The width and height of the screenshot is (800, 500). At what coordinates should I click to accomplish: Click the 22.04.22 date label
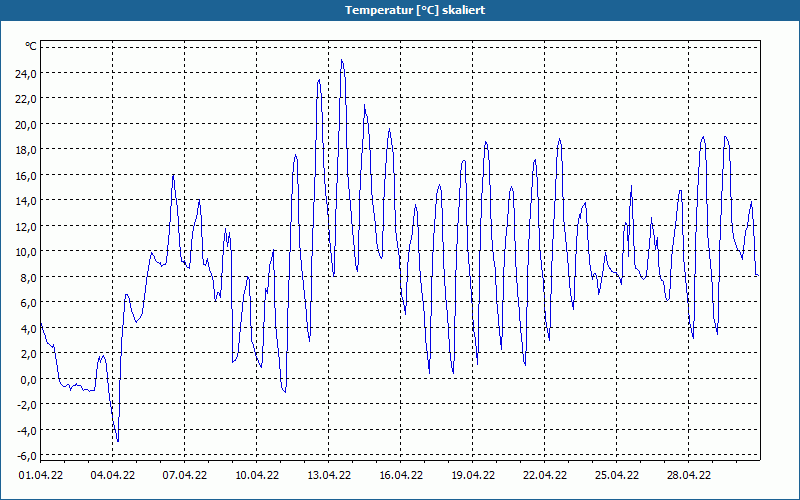(x=544, y=475)
